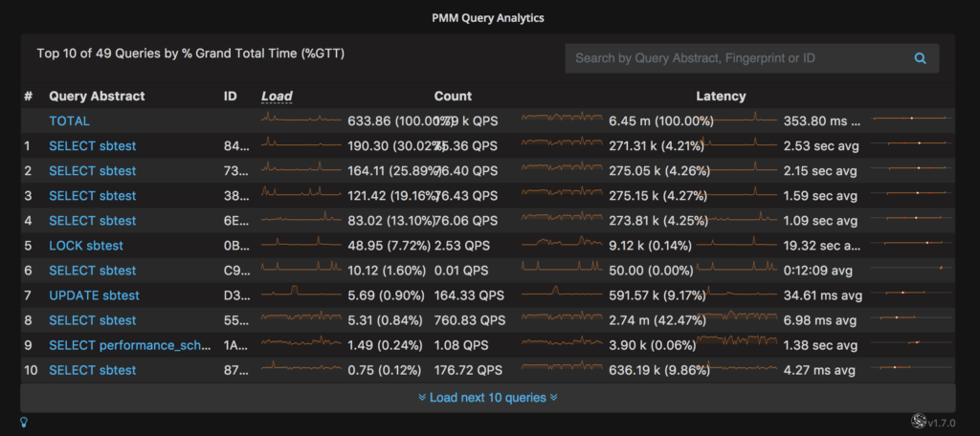Click the 0:12:09 avg latency in row 6
The image size is (980, 436).
824,271
